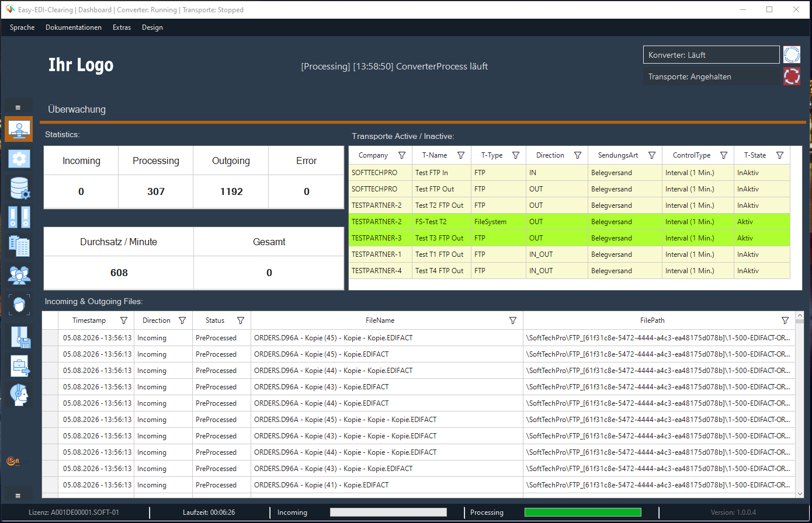Click the converter running status icon
This screenshot has height=523, width=812.
[792, 54]
